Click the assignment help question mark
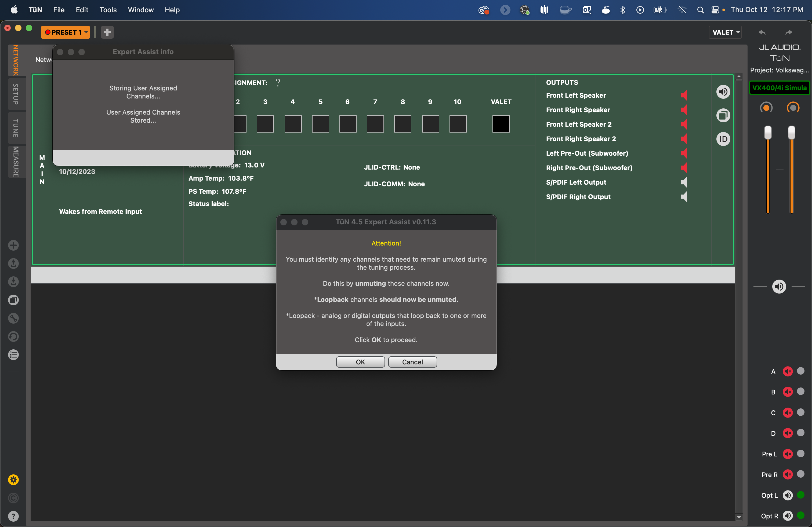 278,82
